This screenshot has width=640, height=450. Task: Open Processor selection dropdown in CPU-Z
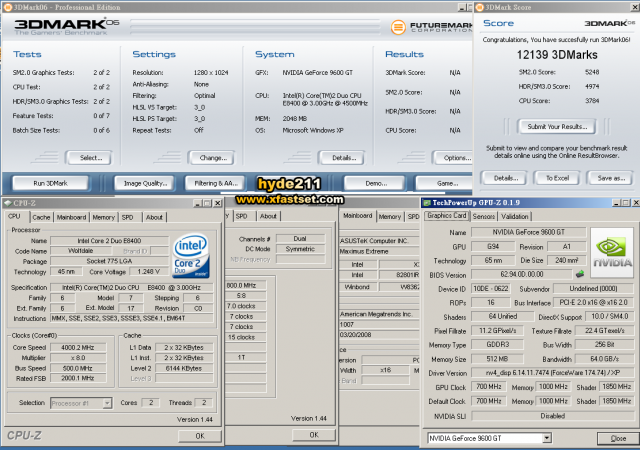107,403
